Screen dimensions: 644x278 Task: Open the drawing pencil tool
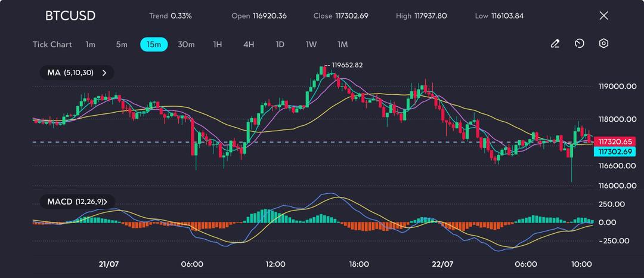(x=555, y=44)
